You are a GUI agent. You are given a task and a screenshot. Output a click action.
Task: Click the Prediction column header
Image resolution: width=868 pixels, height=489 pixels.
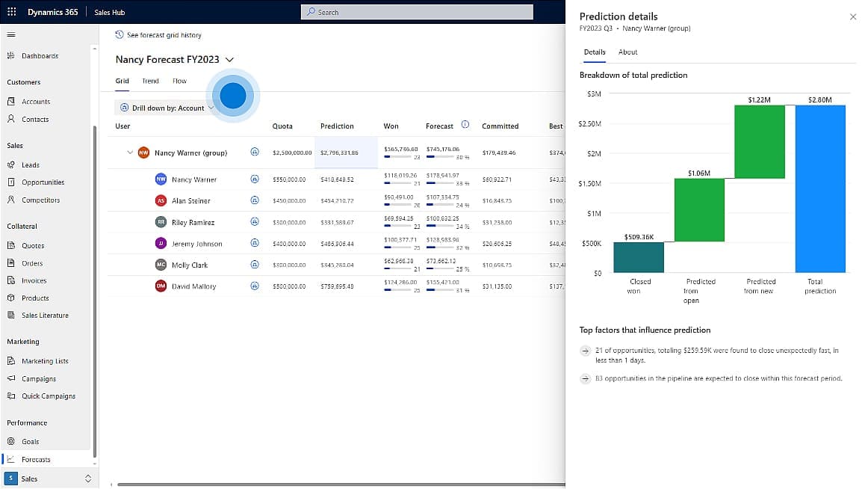[337, 126]
